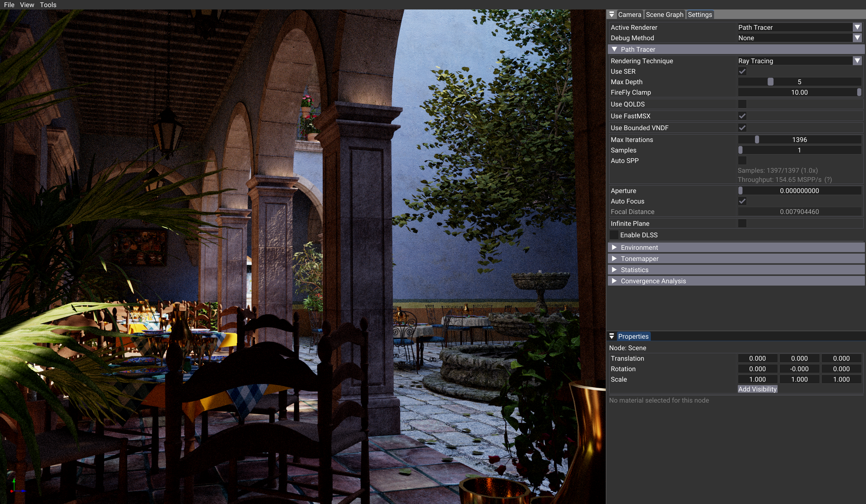The width and height of the screenshot is (866, 504).
Task: Enable the Use QOLDS checkbox
Action: click(742, 104)
